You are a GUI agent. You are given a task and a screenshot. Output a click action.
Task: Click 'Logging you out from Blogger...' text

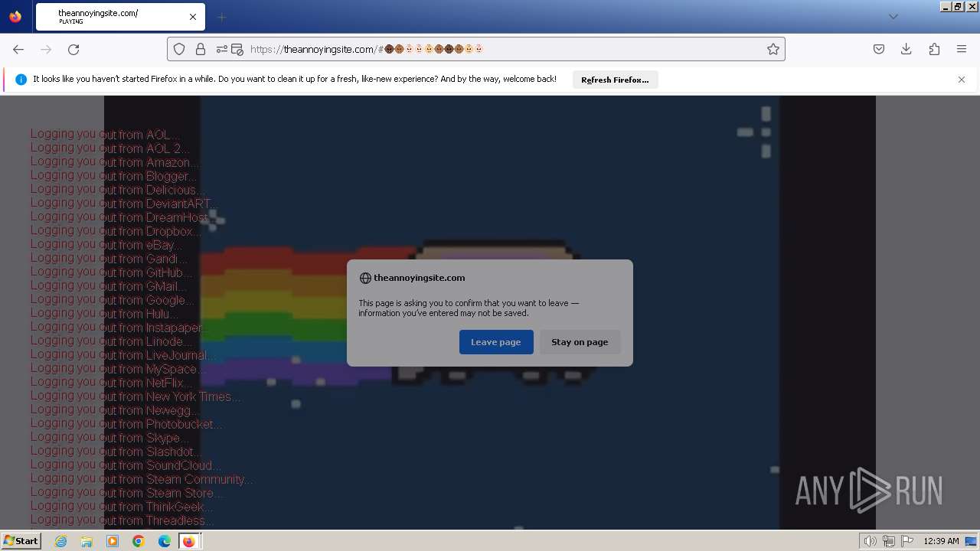pyautogui.click(x=114, y=175)
